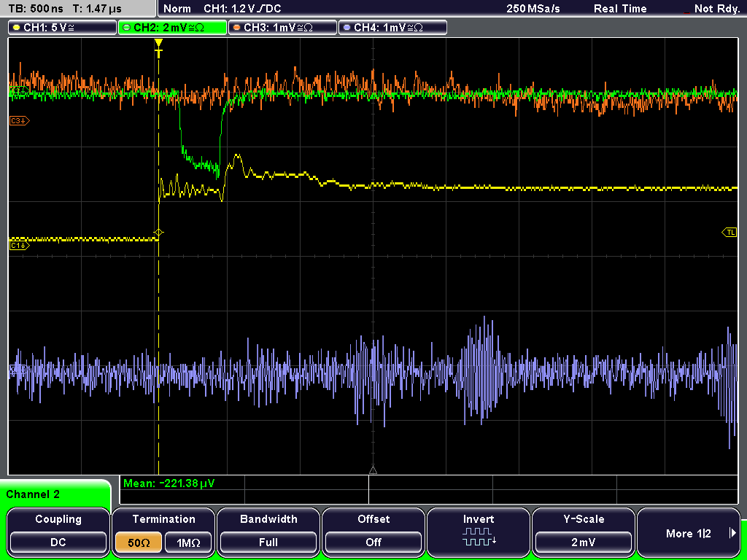
Task: Click the arrow icon on the More button
Action: point(732,533)
